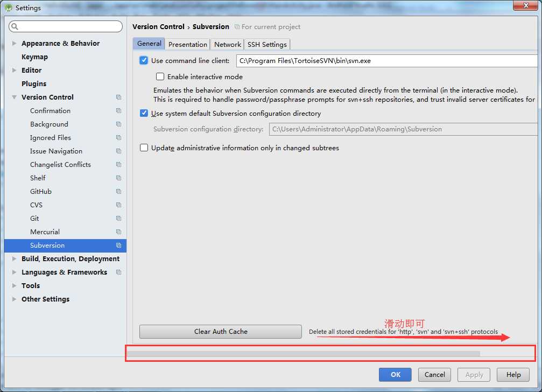Switch to the General tab
Image resolution: width=542 pixels, height=392 pixels.
click(x=149, y=44)
